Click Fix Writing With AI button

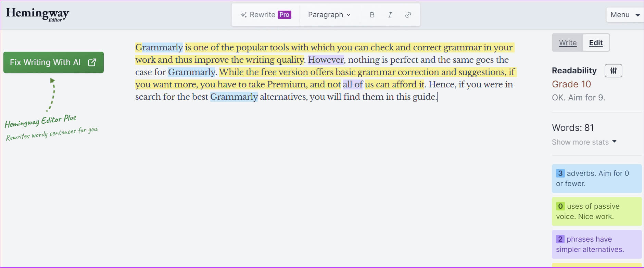point(53,62)
